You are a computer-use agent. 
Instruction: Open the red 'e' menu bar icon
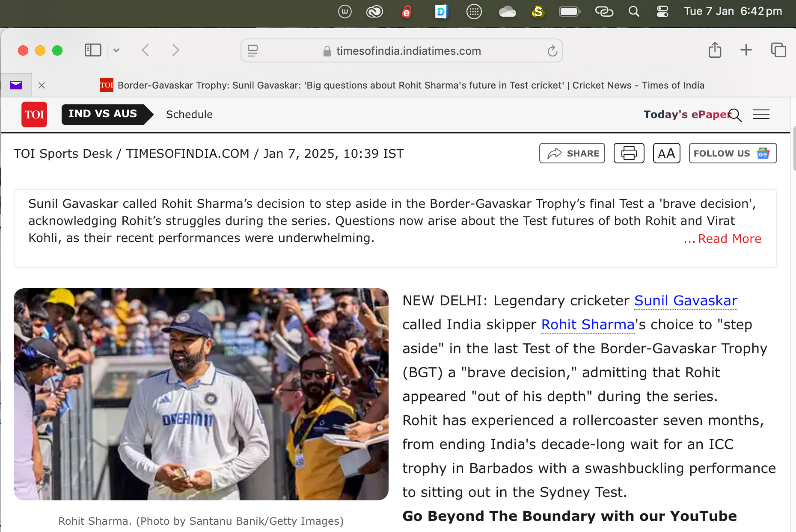pos(407,12)
